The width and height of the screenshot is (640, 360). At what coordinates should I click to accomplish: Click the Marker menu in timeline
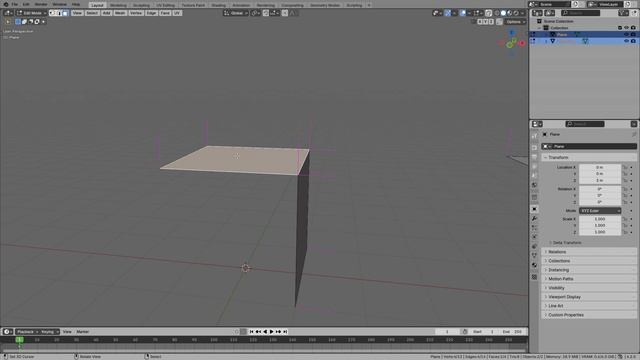82,332
